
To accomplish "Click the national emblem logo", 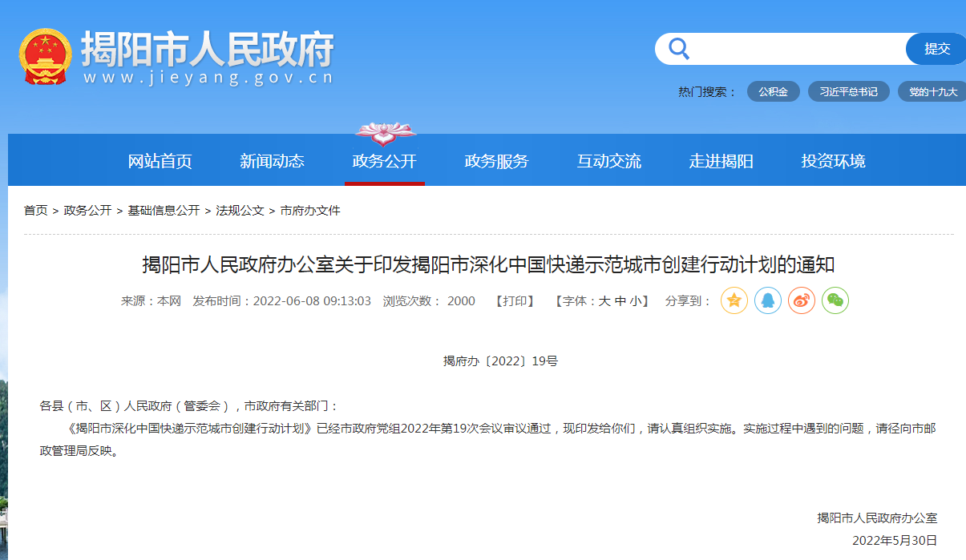I will pyautogui.click(x=45, y=56).
